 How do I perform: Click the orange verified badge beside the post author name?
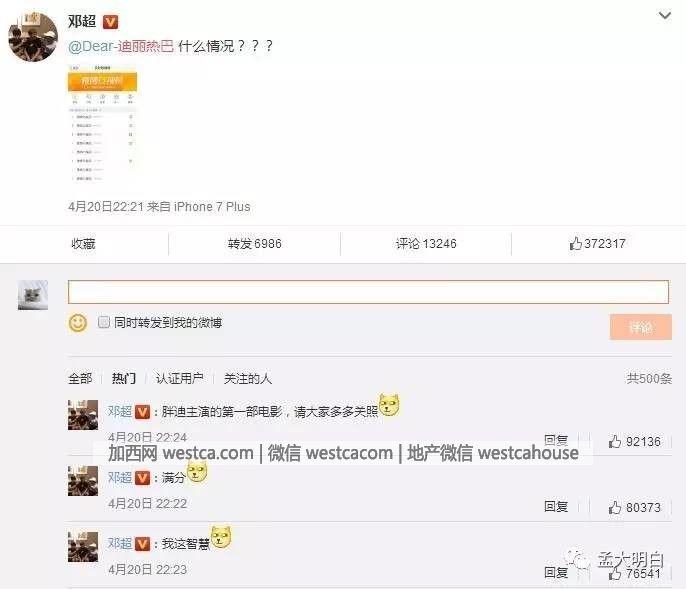(x=110, y=21)
